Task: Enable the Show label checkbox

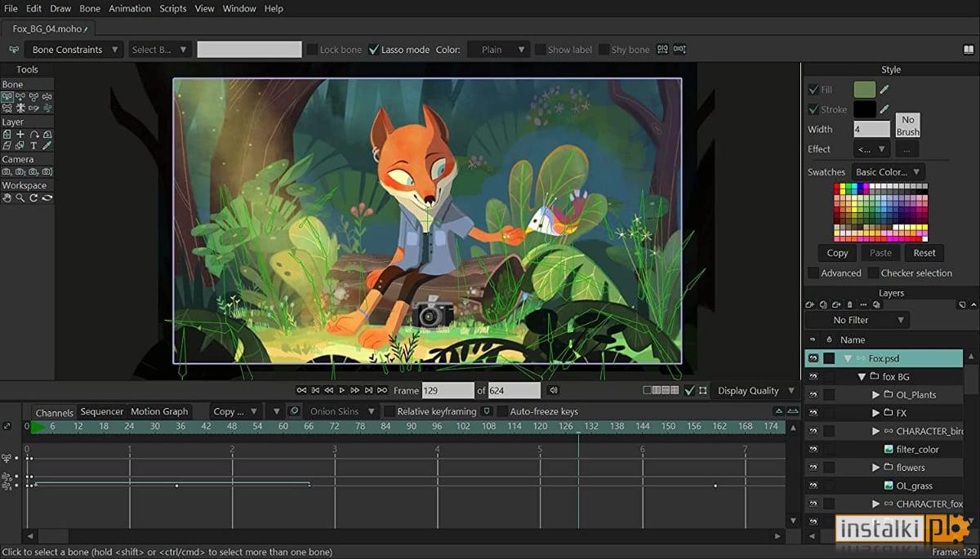Action: [x=540, y=50]
